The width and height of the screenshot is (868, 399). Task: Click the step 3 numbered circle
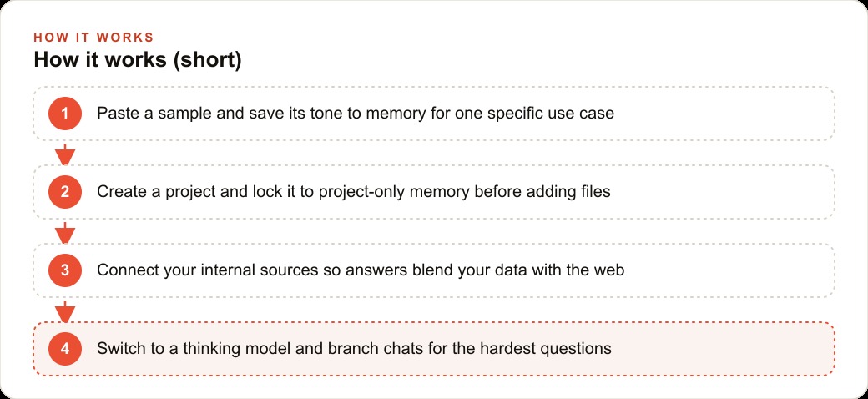coord(65,270)
